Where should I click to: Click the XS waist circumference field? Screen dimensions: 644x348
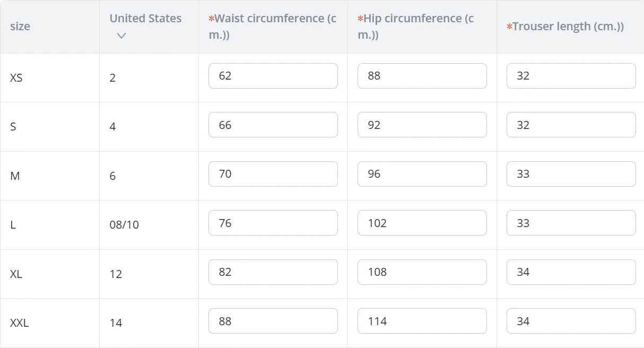coord(273,76)
